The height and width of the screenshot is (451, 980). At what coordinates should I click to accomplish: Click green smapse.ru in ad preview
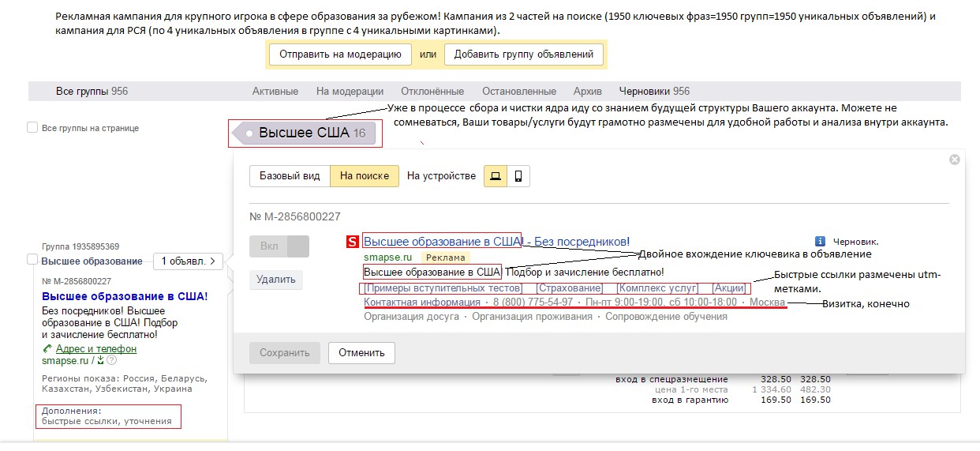coord(387,257)
